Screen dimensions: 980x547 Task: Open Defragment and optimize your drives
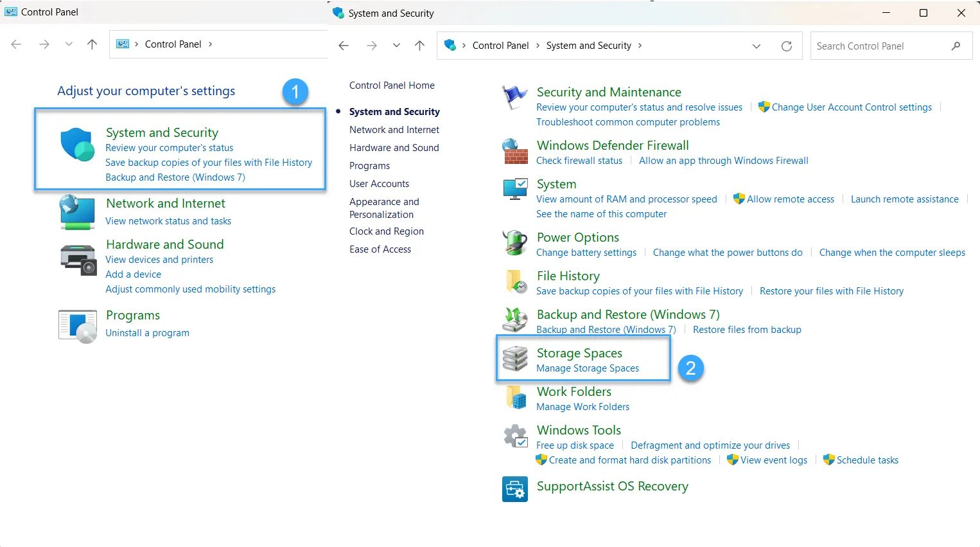(710, 445)
